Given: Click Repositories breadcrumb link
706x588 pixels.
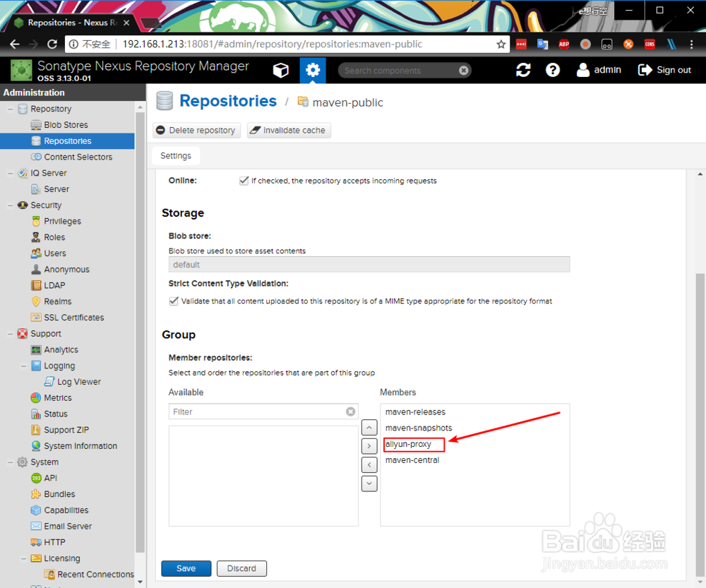Looking at the screenshot, I should coord(228,101).
